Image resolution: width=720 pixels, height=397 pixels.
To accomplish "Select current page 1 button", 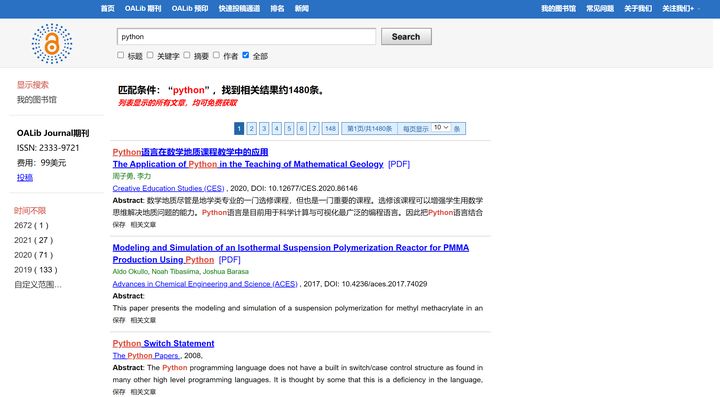I will coord(239,129).
